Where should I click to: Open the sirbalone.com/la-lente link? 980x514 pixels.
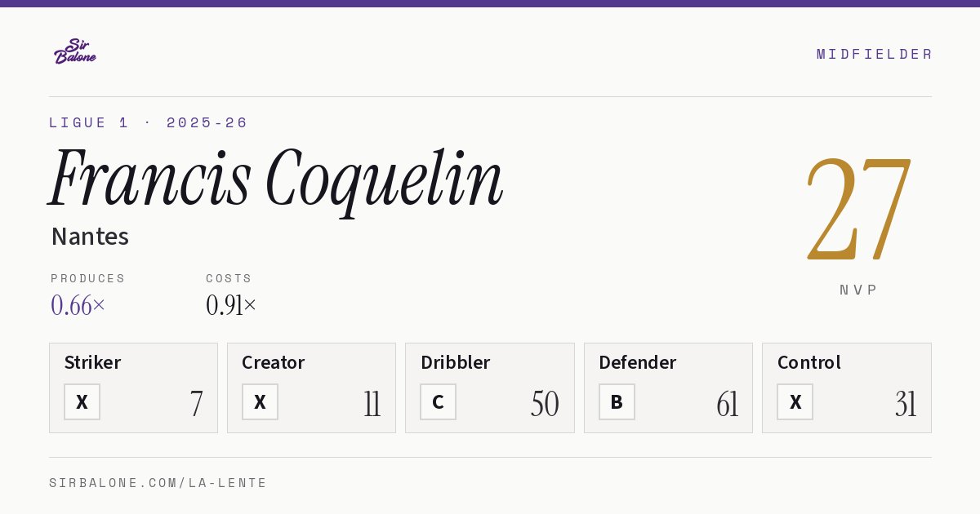click(x=158, y=483)
